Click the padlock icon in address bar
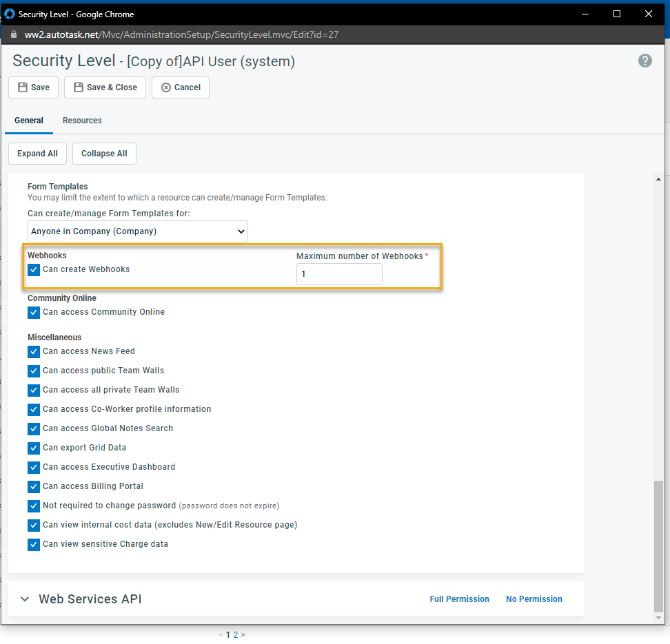This screenshot has height=644, width=670. tap(14, 34)
